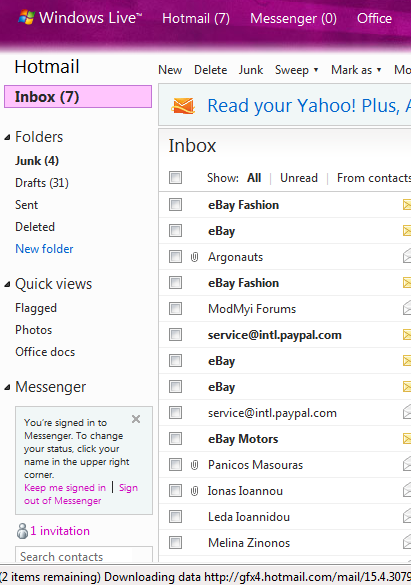Select the Leda Ioannidou message checkbox
The width and height of the screenshot is (414, 585).
[x=175, y=517]
